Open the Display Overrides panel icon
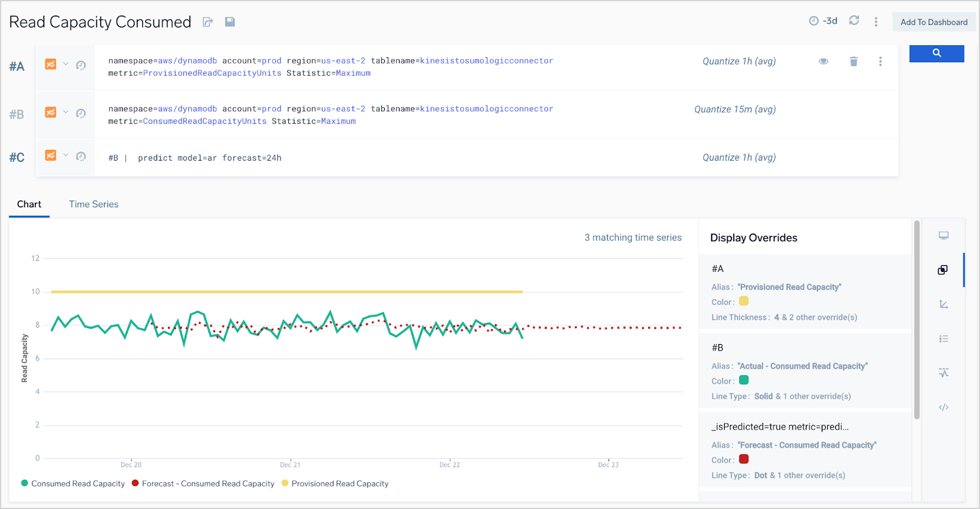 pyautogui.click(x=943, y=270)
